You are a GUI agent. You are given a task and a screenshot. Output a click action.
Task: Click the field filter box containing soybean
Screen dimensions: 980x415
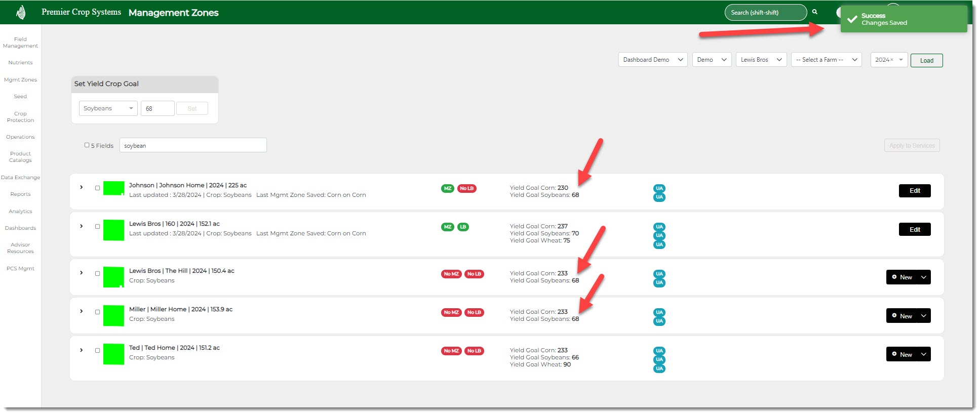[x=193, y=145]
